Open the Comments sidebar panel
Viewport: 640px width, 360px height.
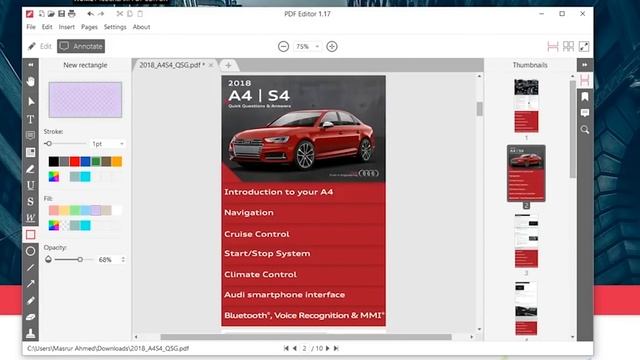584,113
